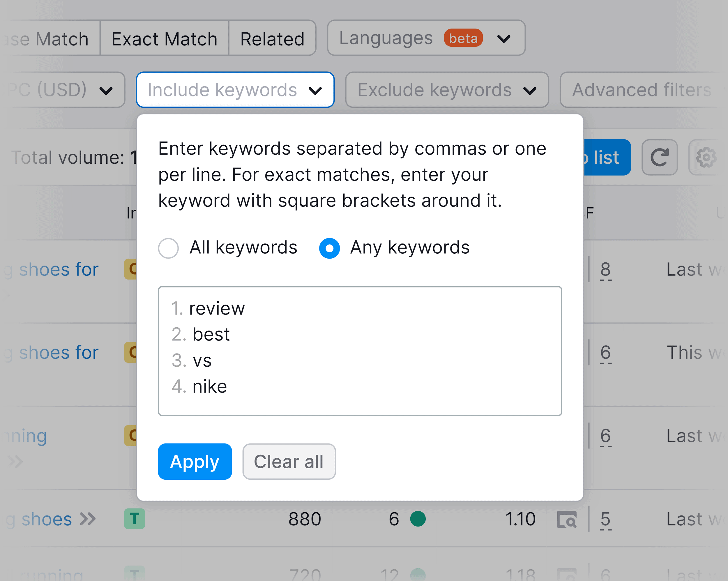Open the Related keywords tab

[x=272, y=38]
